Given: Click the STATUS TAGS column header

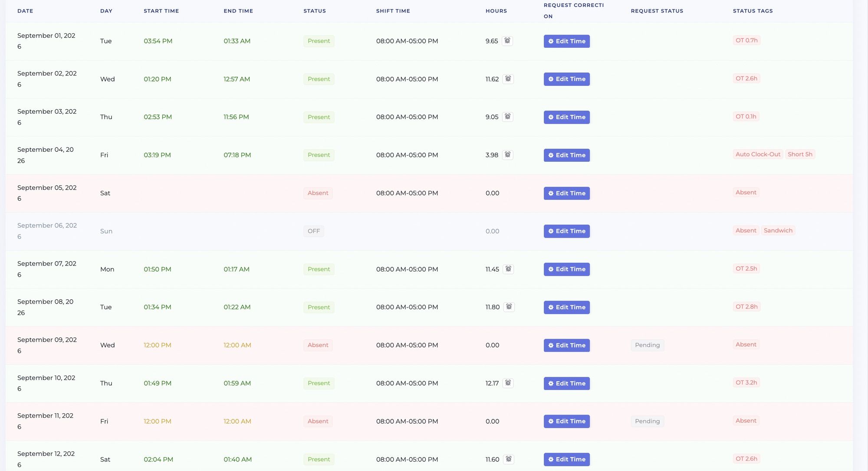Looking at the screenshot, I should click(753, 11).
